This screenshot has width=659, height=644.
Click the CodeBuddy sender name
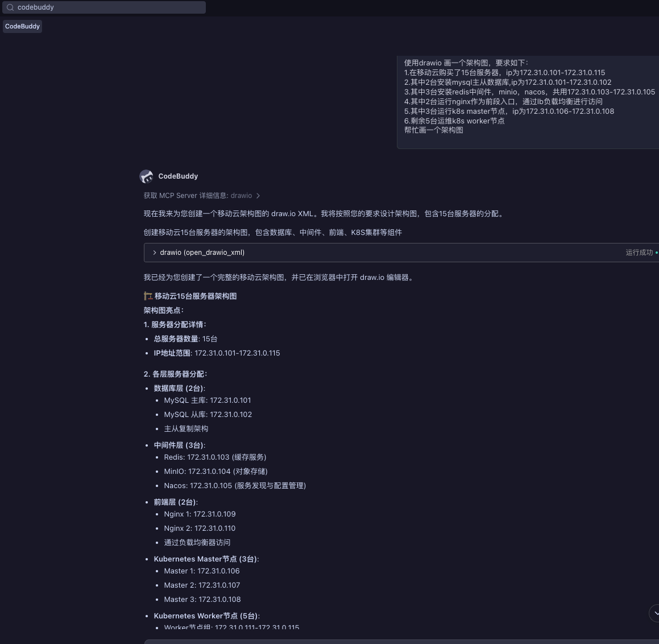(178, 176)
